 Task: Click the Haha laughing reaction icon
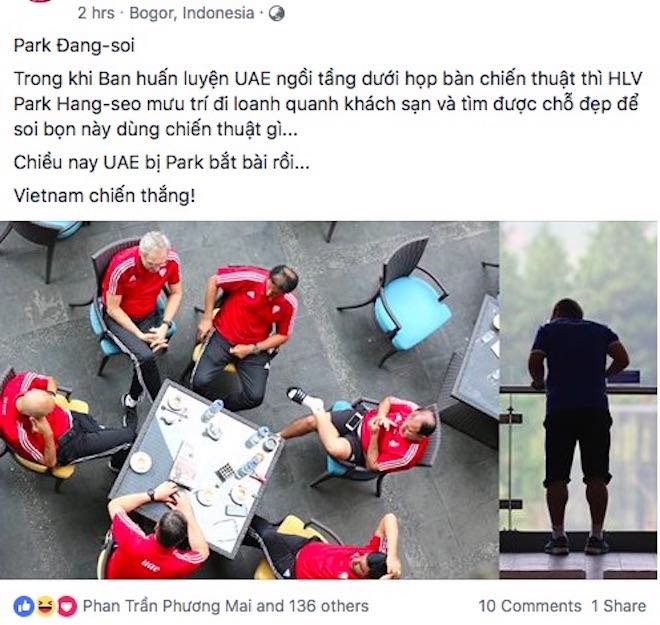point(45,606)
